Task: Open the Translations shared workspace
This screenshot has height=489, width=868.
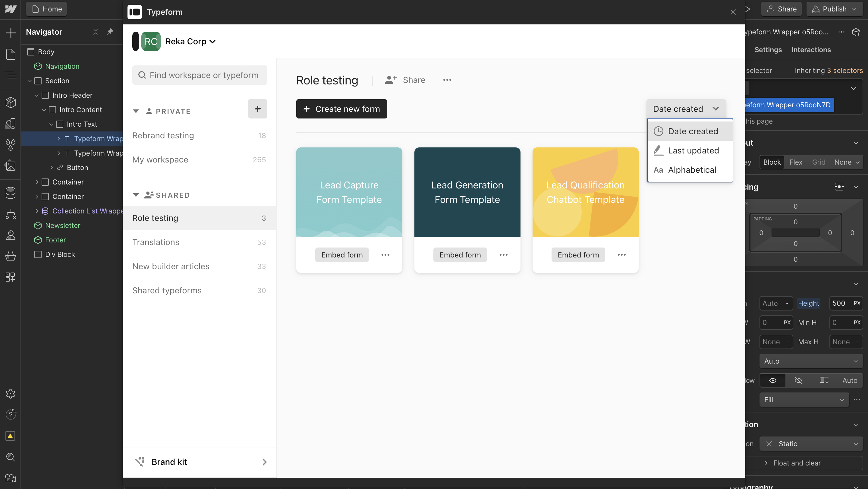Action: point(200,242)
